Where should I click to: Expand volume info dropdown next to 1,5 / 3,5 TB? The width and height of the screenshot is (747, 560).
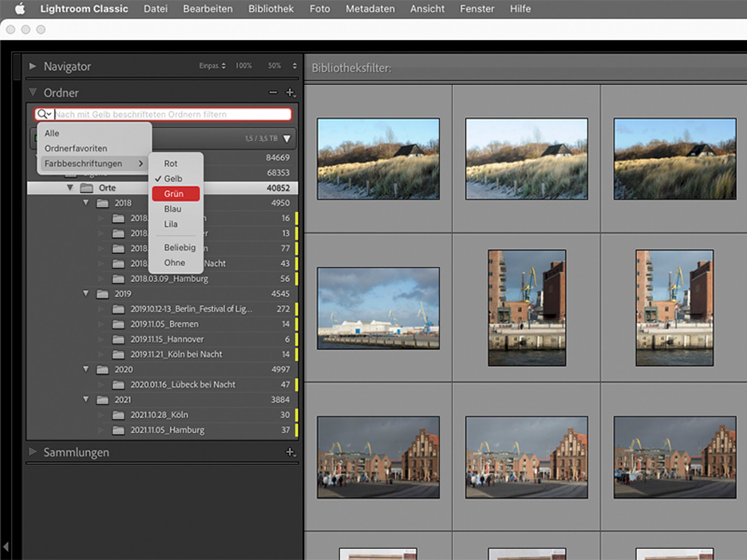coord(287,139)
